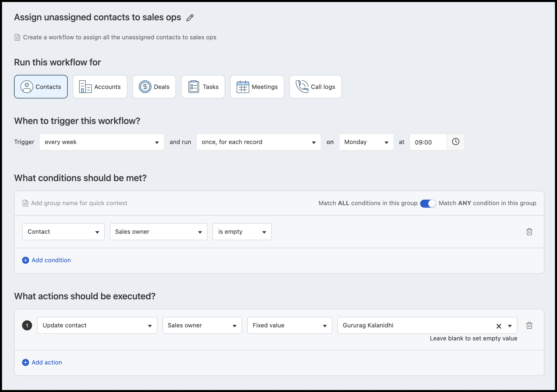The height and width of the screenshot is (392, 557).
Task: Select the Deals entity option
Action: [x=154, y=87]
